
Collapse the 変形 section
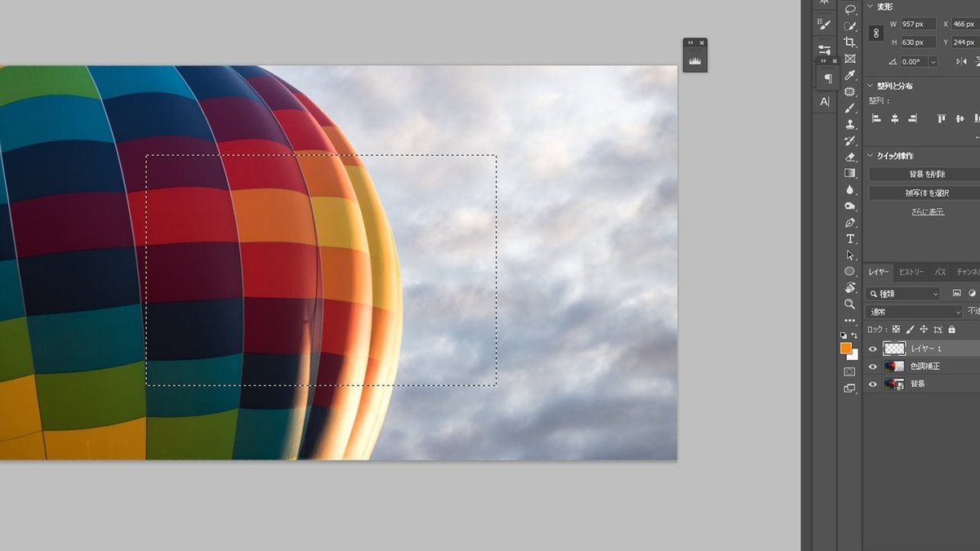click(870, 6)
